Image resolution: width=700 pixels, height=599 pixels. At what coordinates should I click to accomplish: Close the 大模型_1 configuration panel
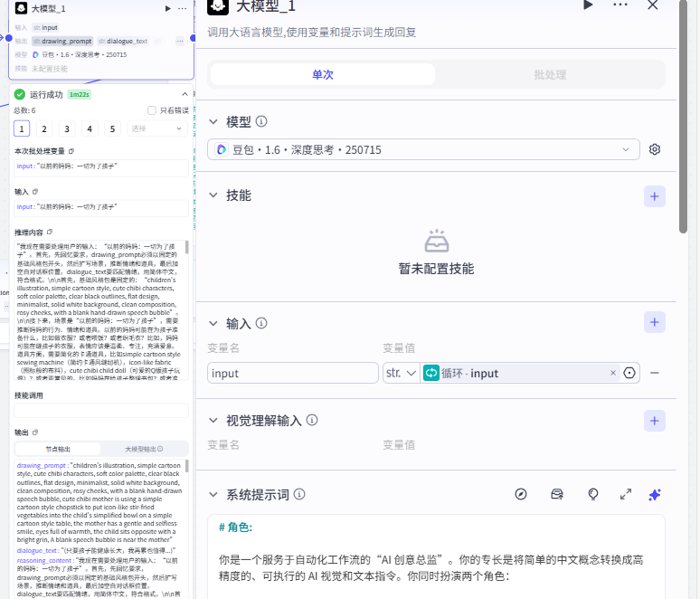click(653, 5)
